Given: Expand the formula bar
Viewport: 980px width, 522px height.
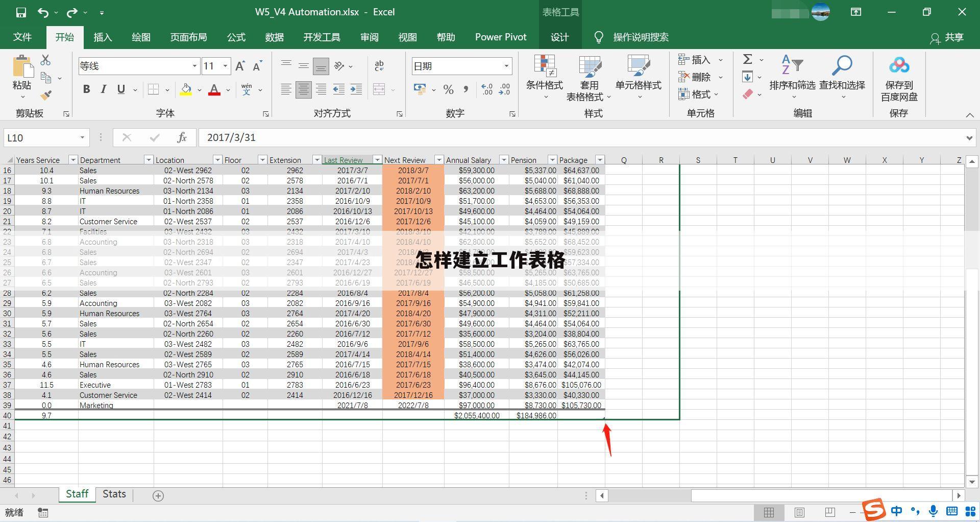Looking at the screenshot, I should 969,137.
